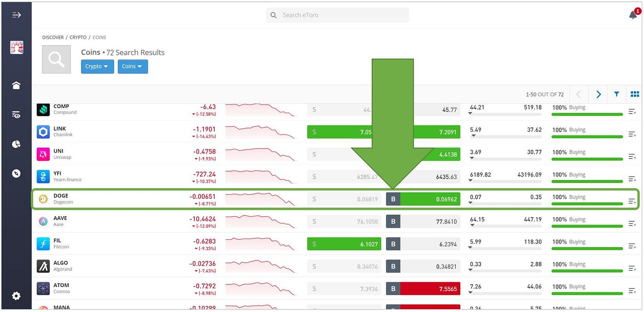Click the 'Algorand' name text

[63, 269]
